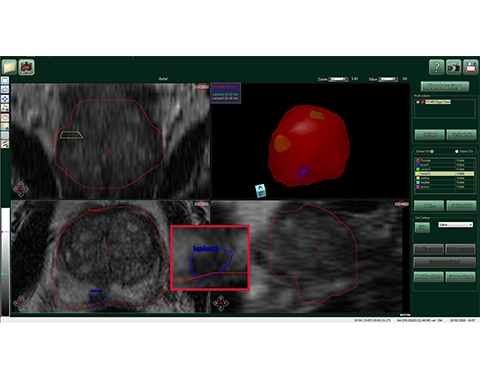Image resolution: width=480 pixels, height=380 pixels.
Task: Click the small green button left of the contour dropdown
Action: (x=422, y=227)
